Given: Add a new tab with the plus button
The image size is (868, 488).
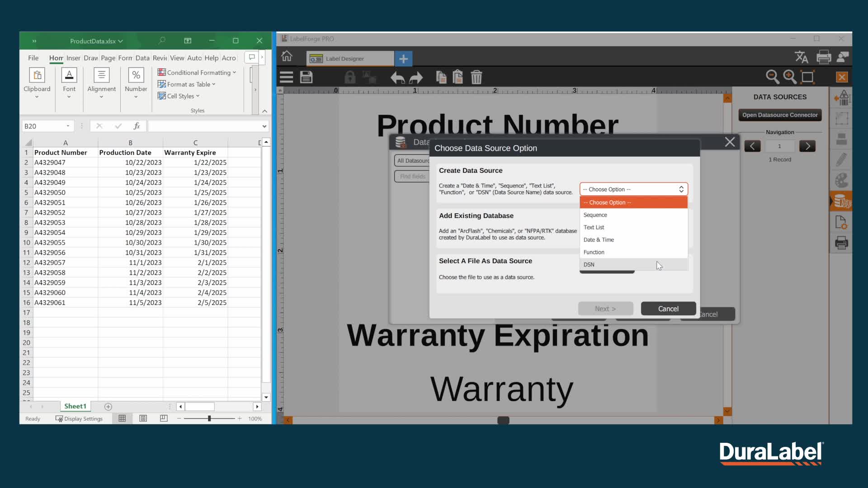Looking at the screenshot, I should pyautogui.click(x=403, y=59).
